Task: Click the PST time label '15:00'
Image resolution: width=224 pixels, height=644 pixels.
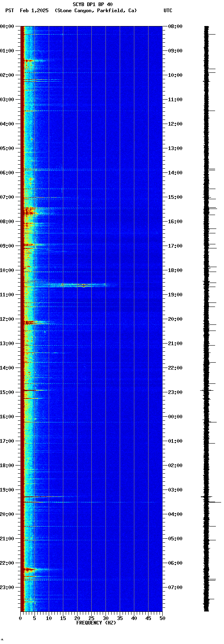Action: coord(7,392)
